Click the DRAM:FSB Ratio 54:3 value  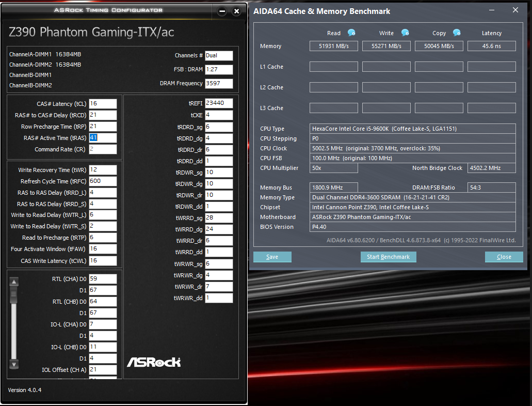click(492, 188)
